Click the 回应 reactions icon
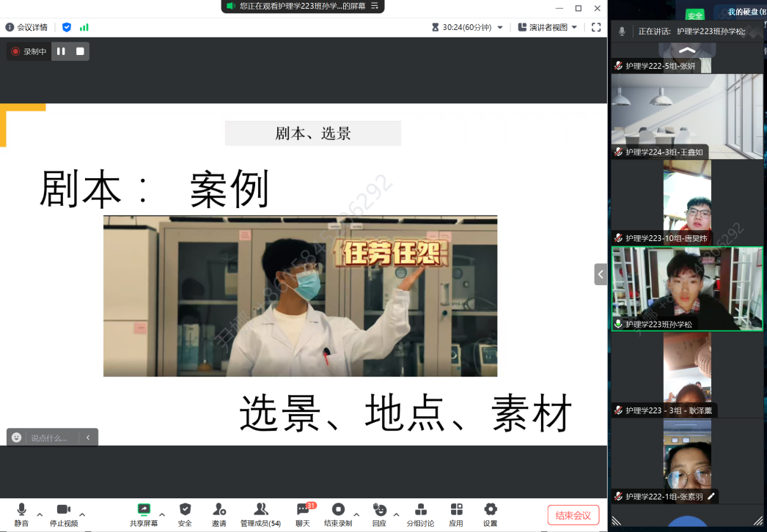Image resolution: width=767 pixels, height=532 pixels. click(x=379, y=510)
